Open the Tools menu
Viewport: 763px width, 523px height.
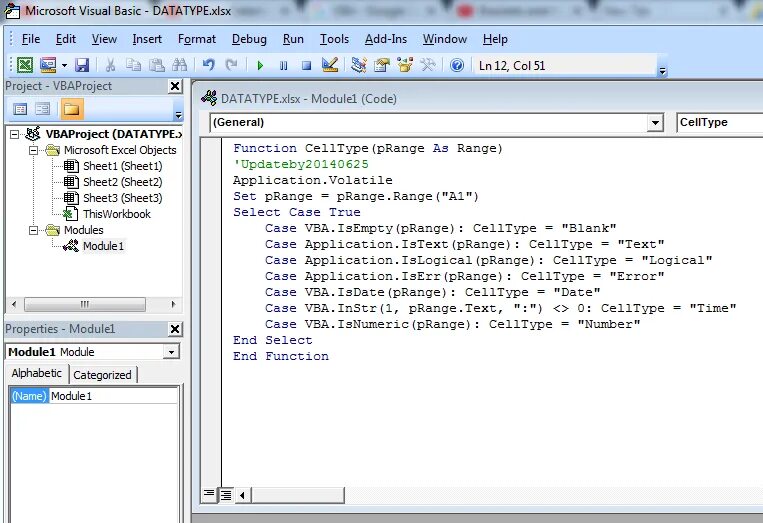[x=334, y=39]
